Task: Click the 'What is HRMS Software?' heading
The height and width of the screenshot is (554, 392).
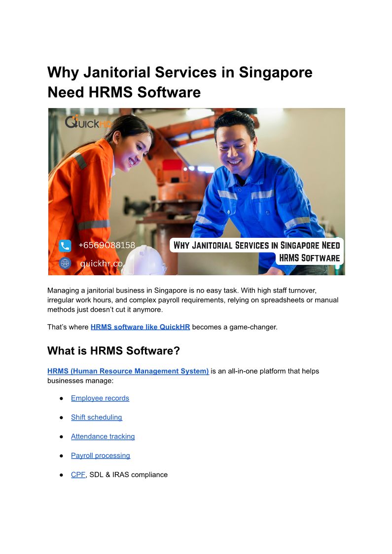Action: 113,351
